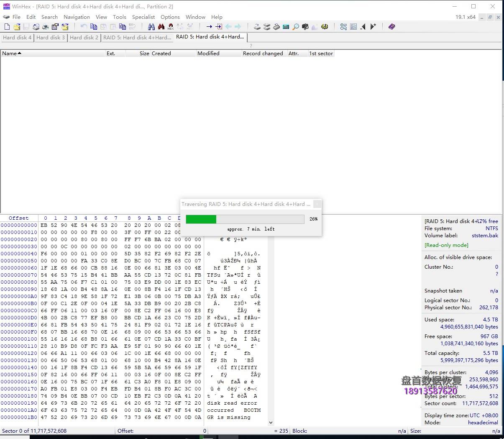
Task: Sort by the Created column header
Action: [173, 54]
